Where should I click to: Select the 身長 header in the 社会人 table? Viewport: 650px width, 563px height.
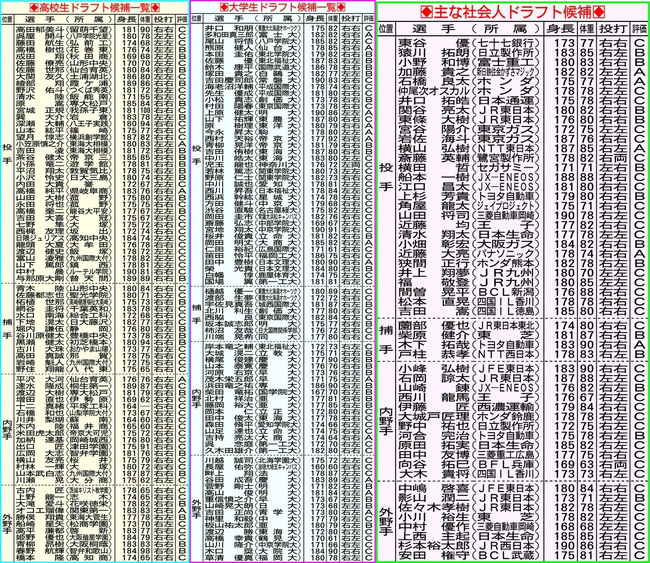coord(560,29)
